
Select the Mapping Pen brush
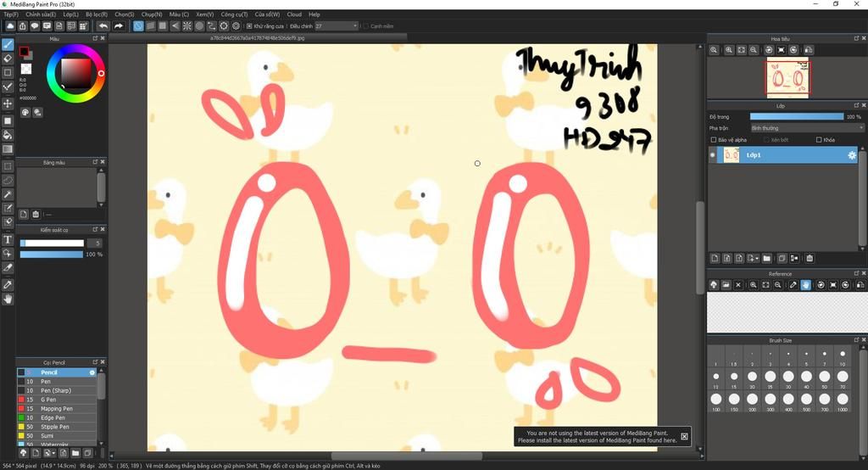57,409
